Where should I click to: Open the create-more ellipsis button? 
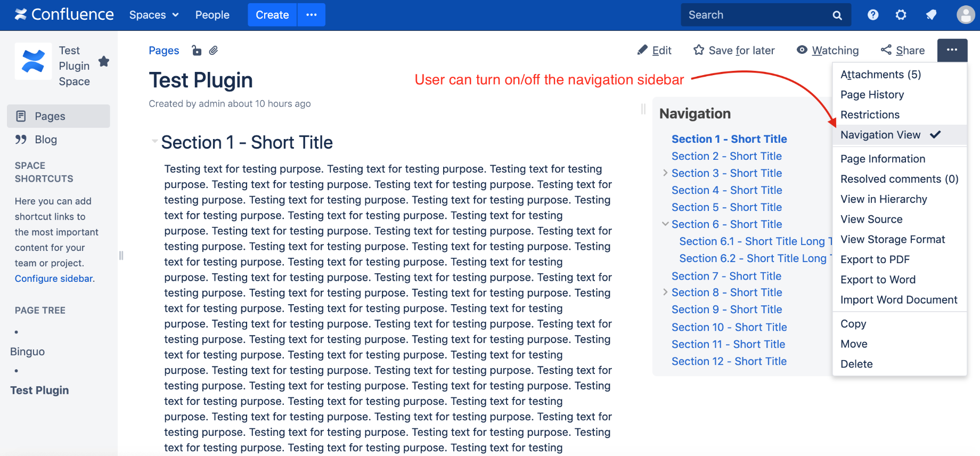(x=312, y=15)
